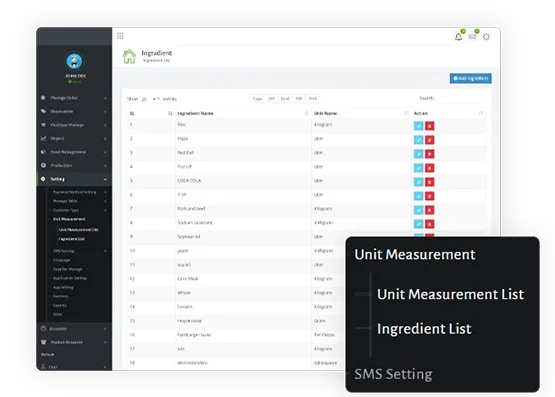Sort by the SL column header

(151, 113)
